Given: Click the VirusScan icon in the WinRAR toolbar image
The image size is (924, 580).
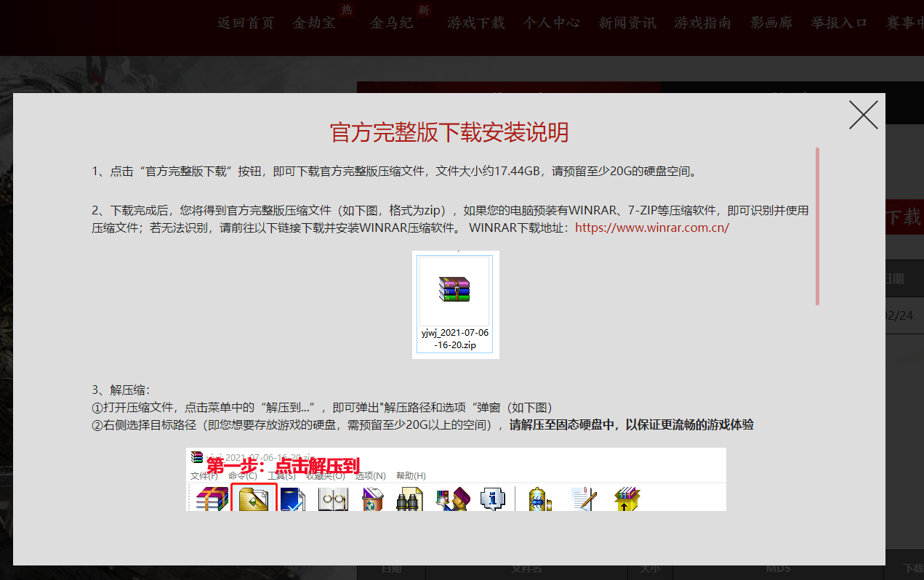Looking at the screenshot, I should tap(539, 499).
